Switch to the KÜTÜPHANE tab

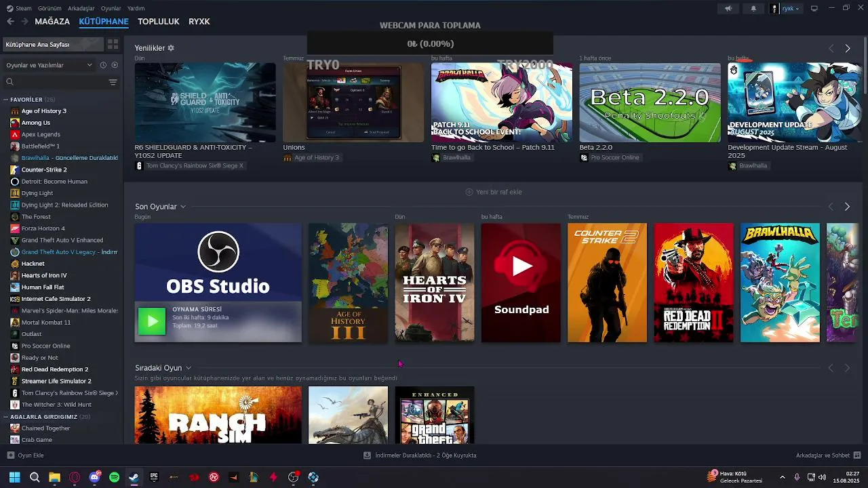[104, 22]
